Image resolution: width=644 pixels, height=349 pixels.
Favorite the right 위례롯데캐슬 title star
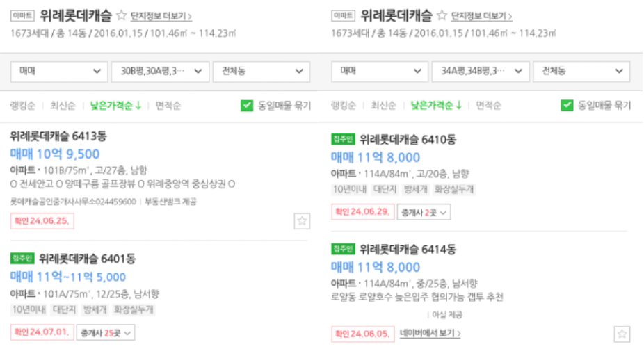click(x=442, y=15)
